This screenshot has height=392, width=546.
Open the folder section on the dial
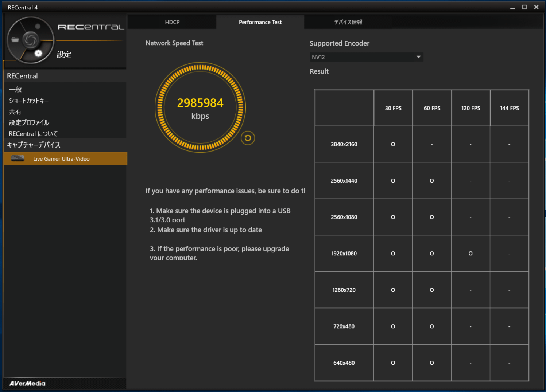click(15, 40)
